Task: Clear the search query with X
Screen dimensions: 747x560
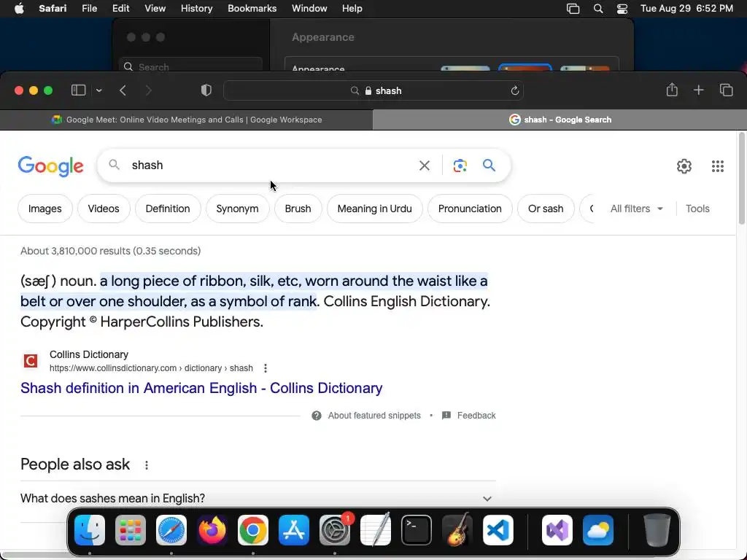Action: pyautogui.click(x=424, y=166)
